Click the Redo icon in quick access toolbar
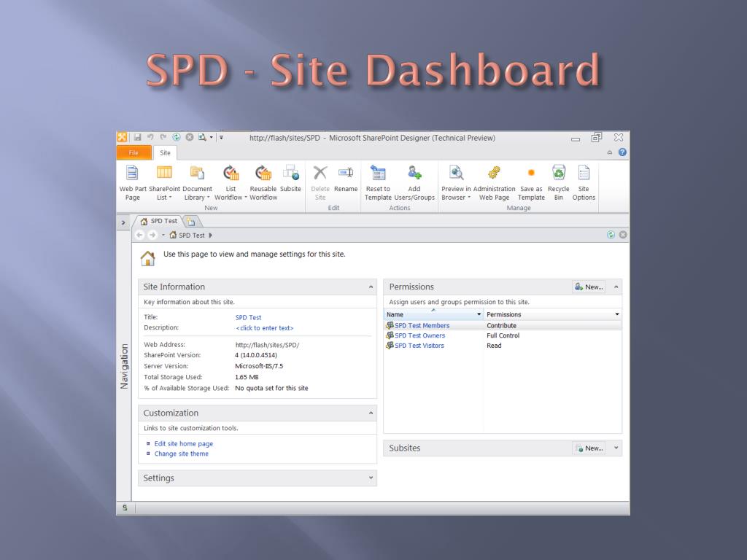The width and height of the screenshot is (747, 560). pos(163,137)
